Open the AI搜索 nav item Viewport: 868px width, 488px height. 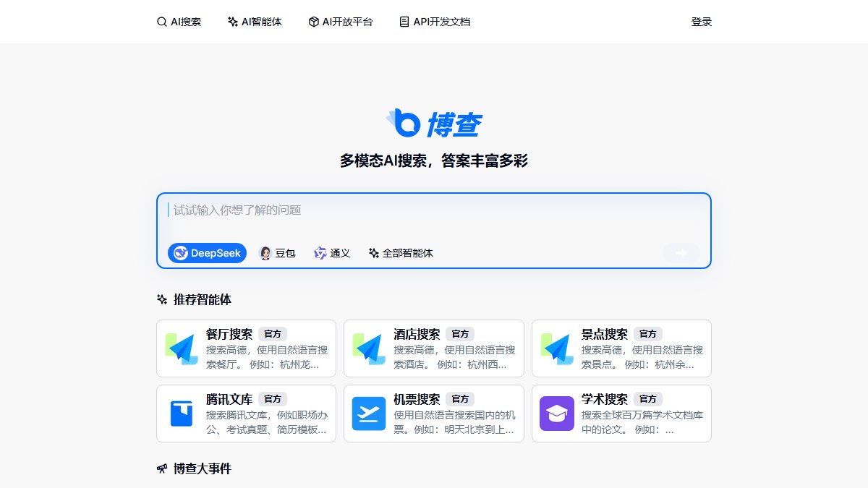coord(179,22)
